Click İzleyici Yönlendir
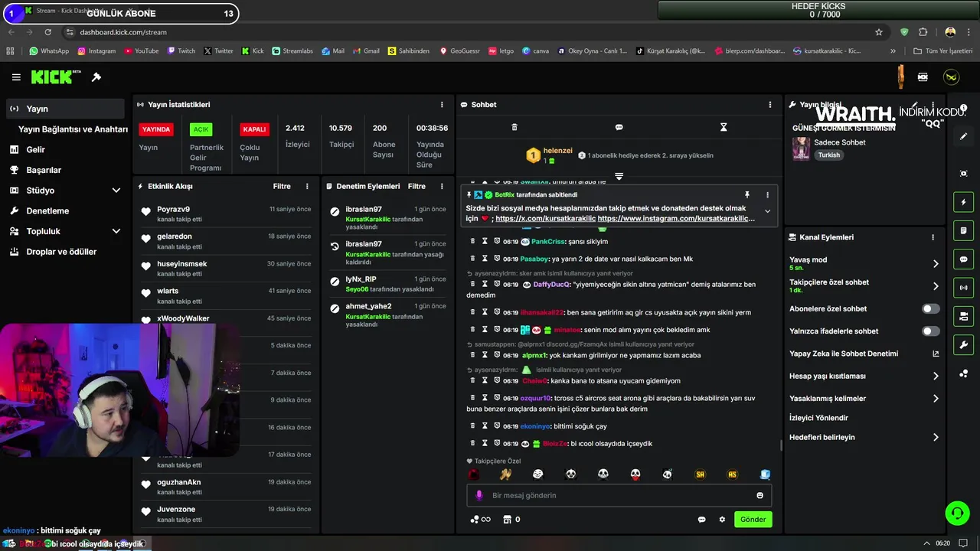The image size is (980, 551). coord(818,418)
